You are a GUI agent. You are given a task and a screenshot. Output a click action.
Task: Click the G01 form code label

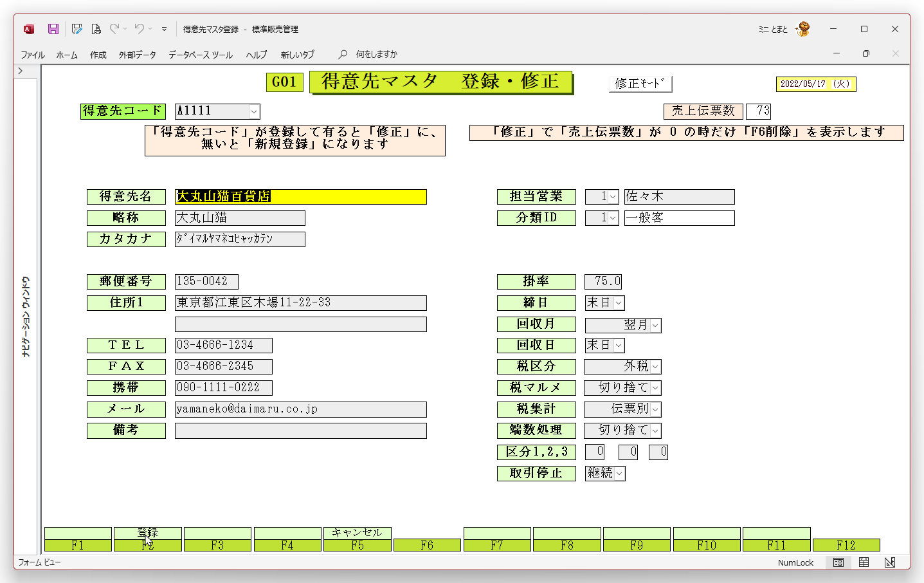coord(285,82)
